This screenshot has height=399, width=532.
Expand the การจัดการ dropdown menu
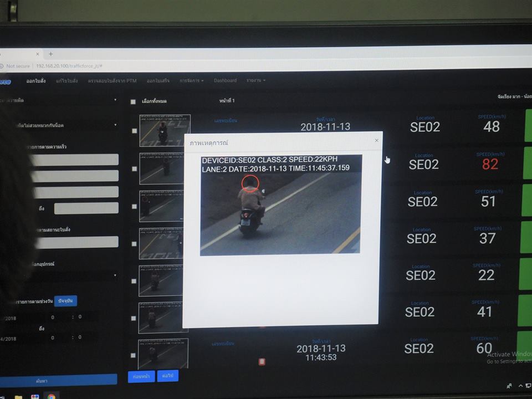click(x=191, y=80)
